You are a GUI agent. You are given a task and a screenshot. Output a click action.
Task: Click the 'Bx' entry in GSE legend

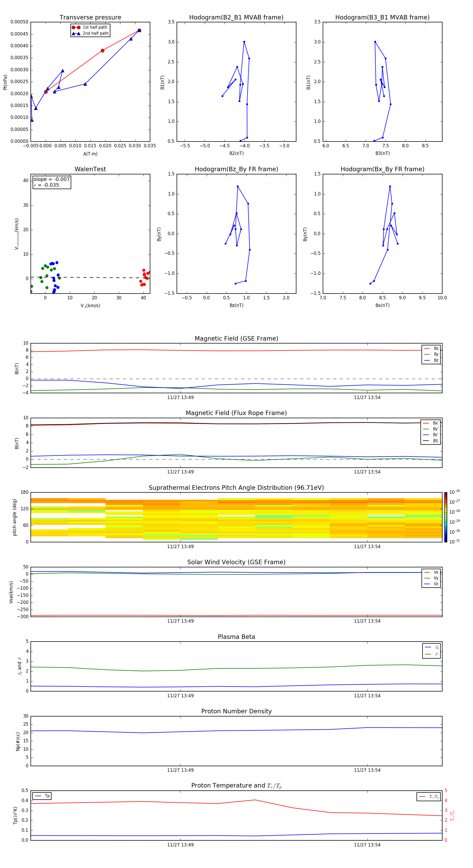coord(431,349)
